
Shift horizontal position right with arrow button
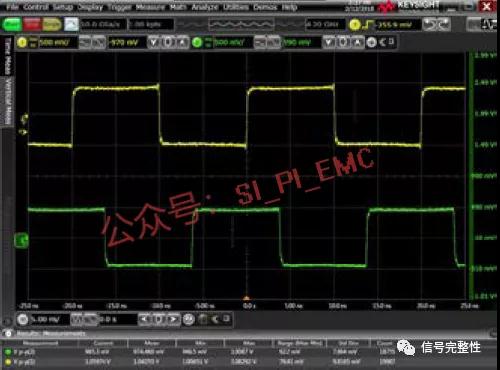(173, 319)
